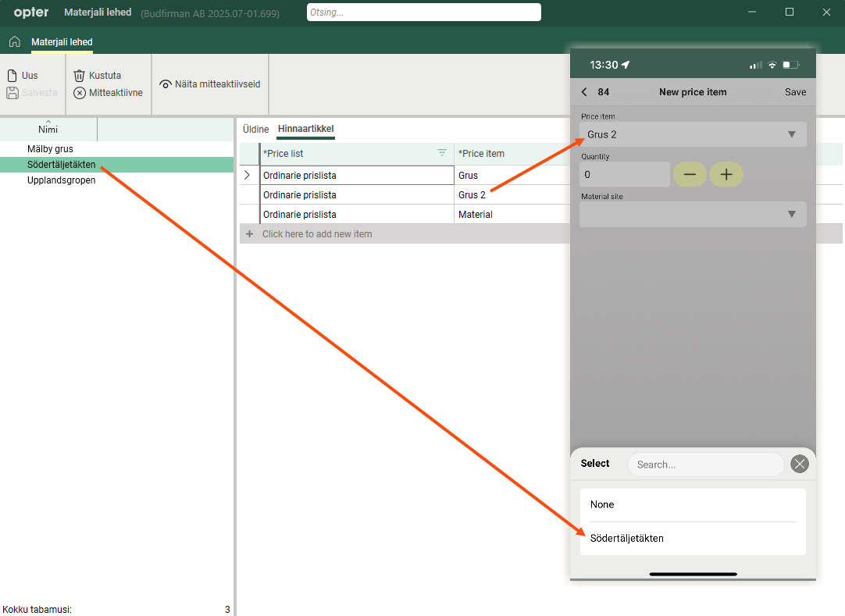Viewport: 845px width, 616px height.
Task: Expand the first Ordinarie prislista row arrow
Action: pyautogui.click(x=248, y=176)
